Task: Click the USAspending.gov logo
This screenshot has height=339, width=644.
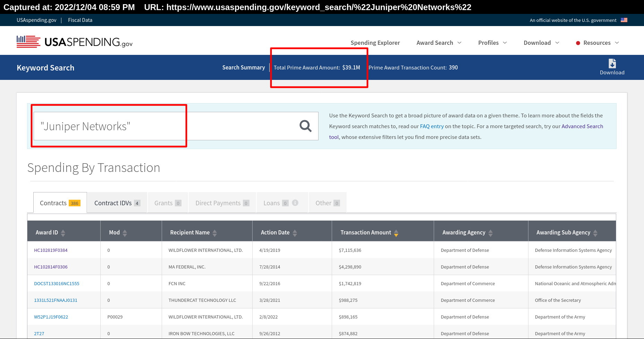Action: 75,42
